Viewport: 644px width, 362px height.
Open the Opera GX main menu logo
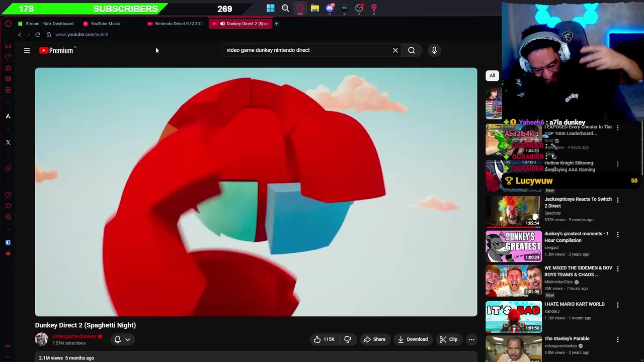pos(8,24)
